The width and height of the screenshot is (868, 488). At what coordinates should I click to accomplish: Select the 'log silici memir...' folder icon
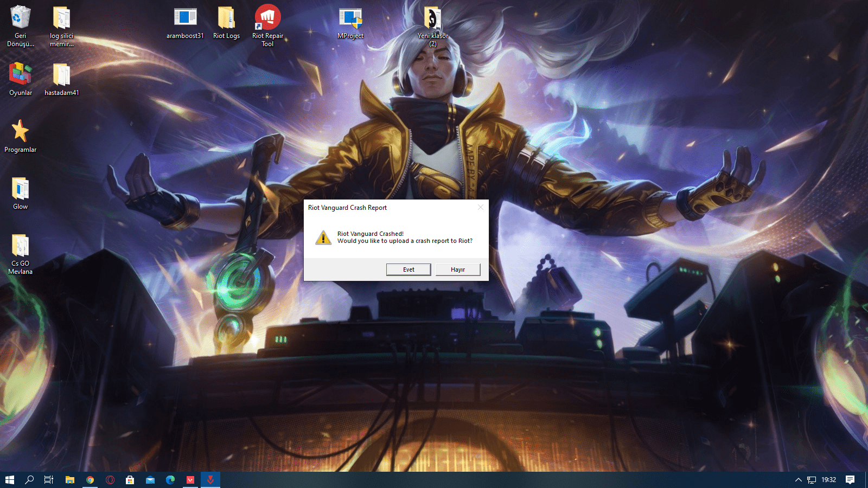point(62,27)
